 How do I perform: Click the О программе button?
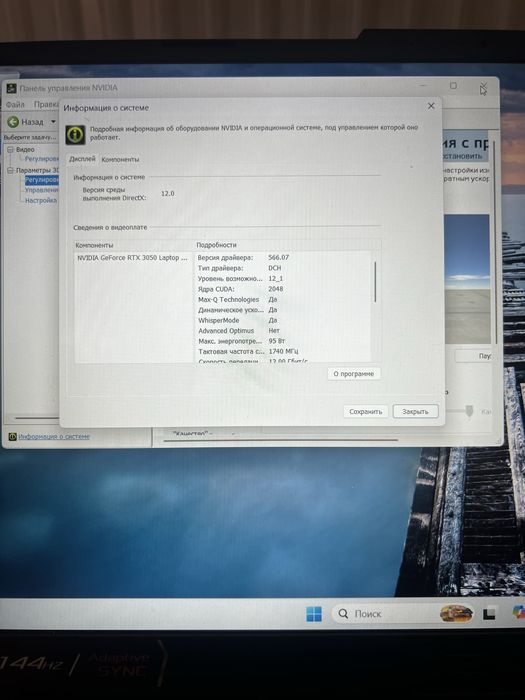354,374
